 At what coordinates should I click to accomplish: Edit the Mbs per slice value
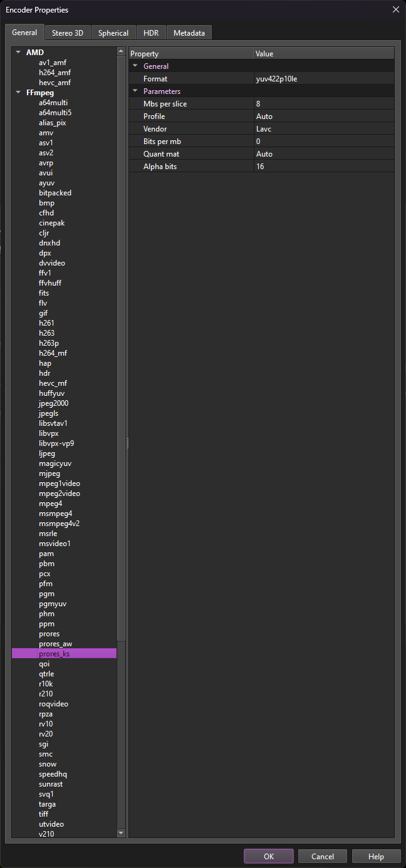[x=323, y=104]
